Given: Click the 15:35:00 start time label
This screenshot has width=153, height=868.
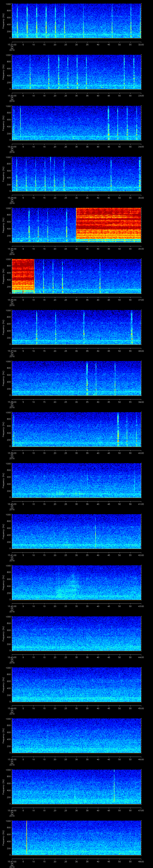Looking at the screenshot, I should [12, 249].
